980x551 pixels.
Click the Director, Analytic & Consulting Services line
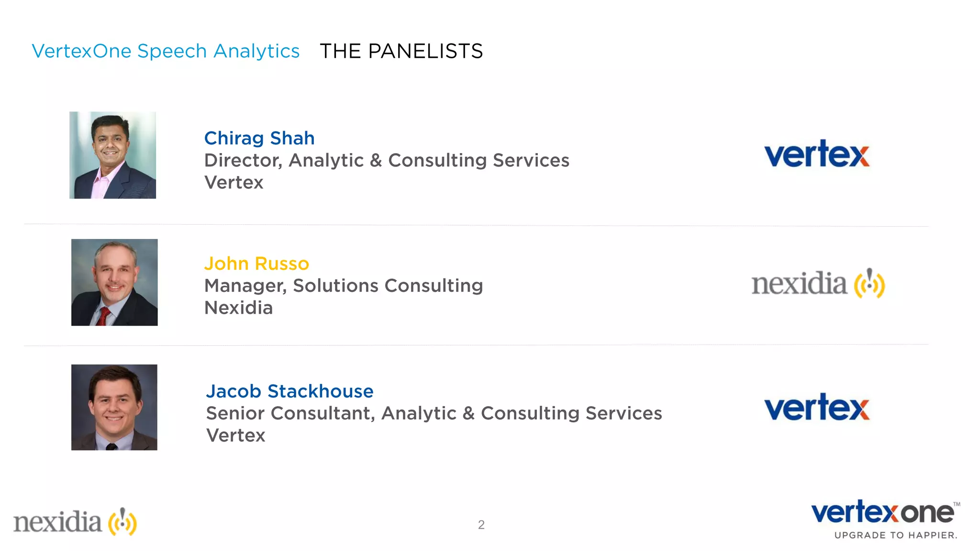tap(387, 160)
